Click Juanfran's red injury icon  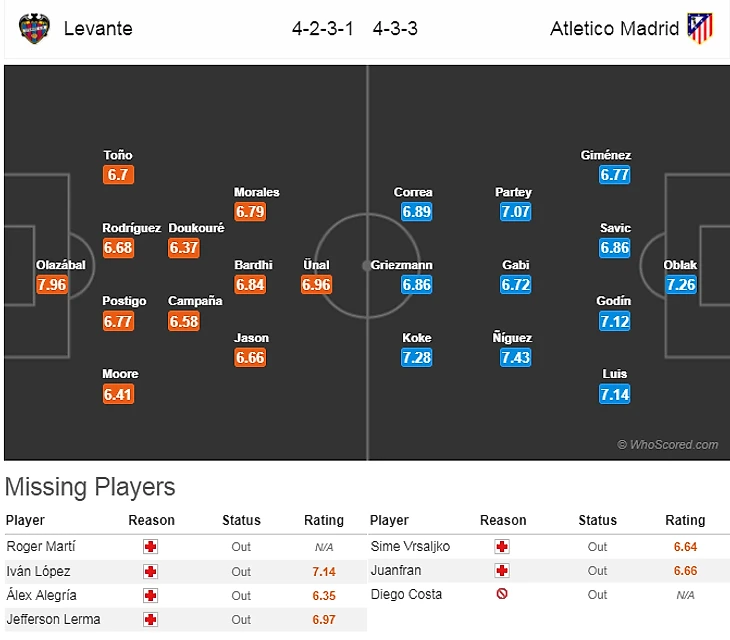point(502,571)
